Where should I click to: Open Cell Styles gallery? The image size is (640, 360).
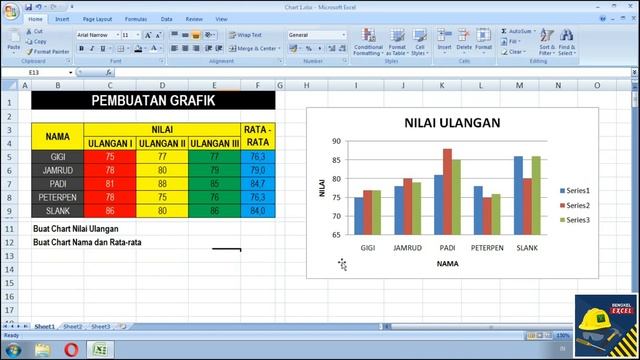click(419, 42)
